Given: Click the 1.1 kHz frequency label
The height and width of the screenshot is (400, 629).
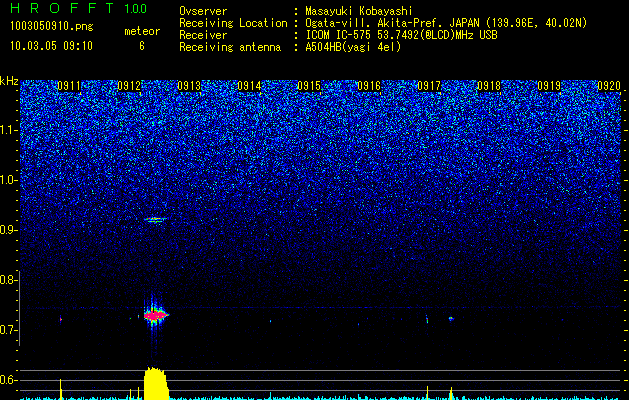Looking at the screenshot, I should pyautogui.click(x=9, y=130).
